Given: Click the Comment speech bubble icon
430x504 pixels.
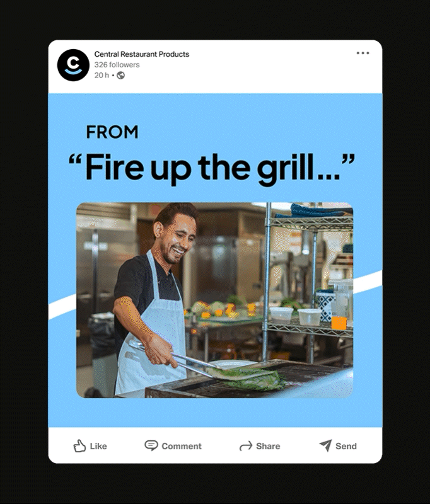Looking at the screenshot, I should coord(151,445).
